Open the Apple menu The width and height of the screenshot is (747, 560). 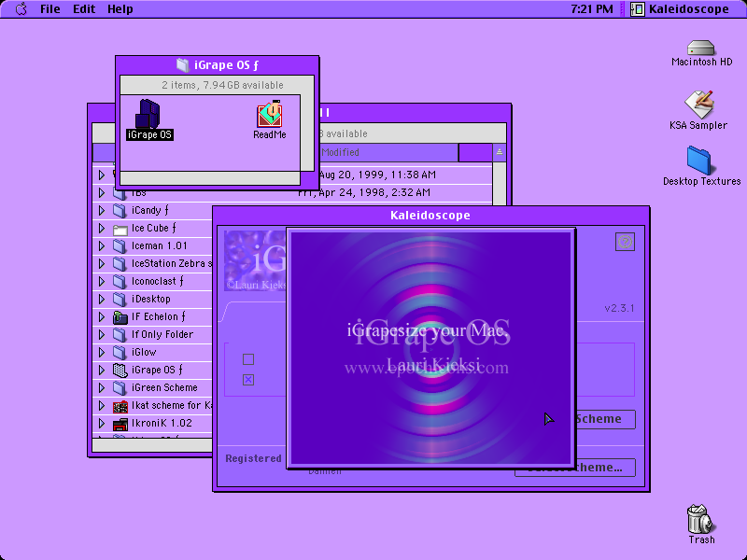[x=21, y=8]
